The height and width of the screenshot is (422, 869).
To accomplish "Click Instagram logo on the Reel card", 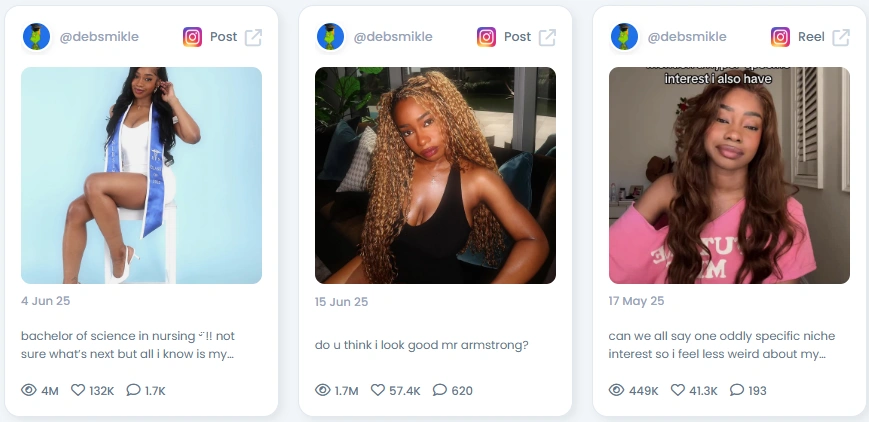I will click(780, 37).
